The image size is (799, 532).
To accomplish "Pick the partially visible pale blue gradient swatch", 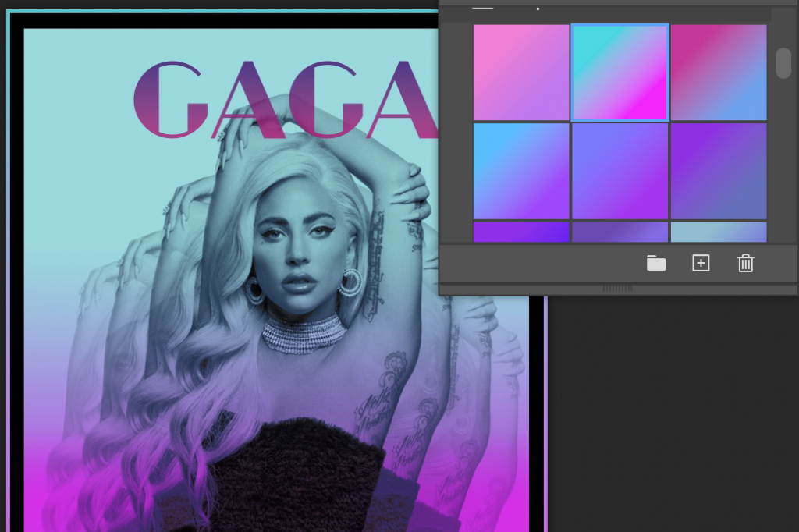I will pyautogui.click(x=719, y=232).
